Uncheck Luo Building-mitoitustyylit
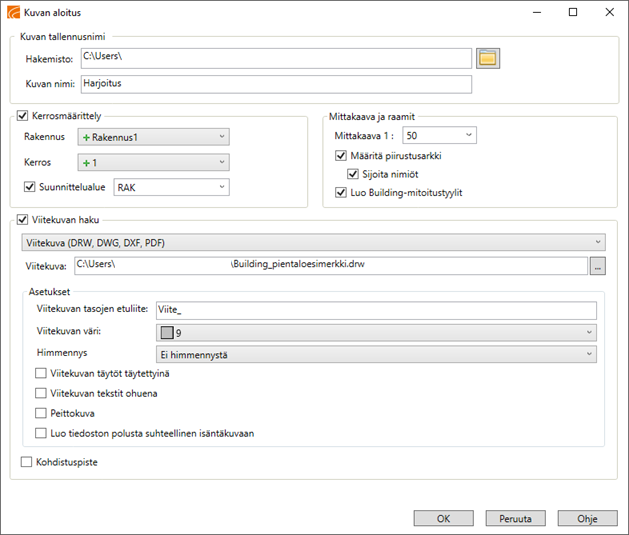The width and height of the screenshot is (629, 535). [x=341, y=192]
